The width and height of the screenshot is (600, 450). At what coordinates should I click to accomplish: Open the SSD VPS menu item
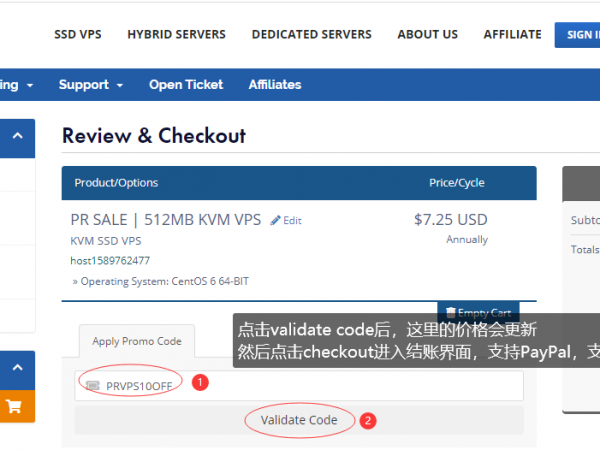click(78, 34)
